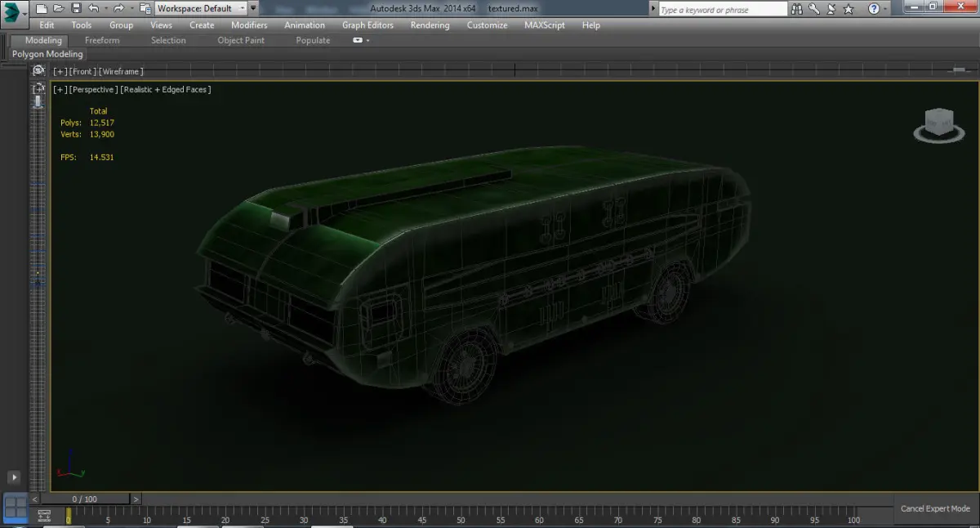
Task: Redo the action arrow
Action: tap(118, 8)
